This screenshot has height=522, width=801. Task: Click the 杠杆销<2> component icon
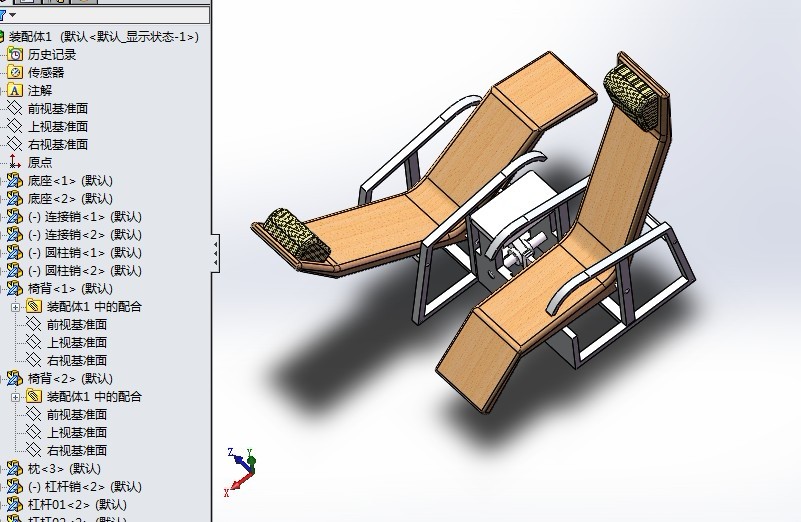click(15, 486)
